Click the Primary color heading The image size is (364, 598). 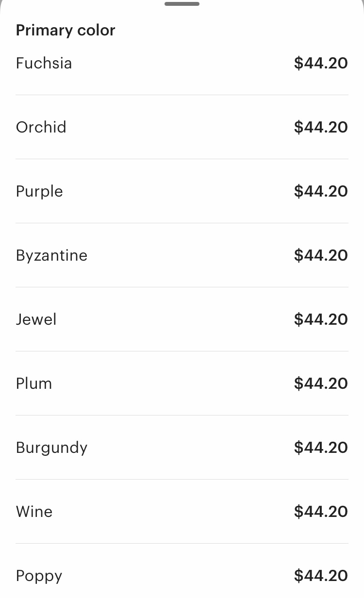[x=66, y=30]
